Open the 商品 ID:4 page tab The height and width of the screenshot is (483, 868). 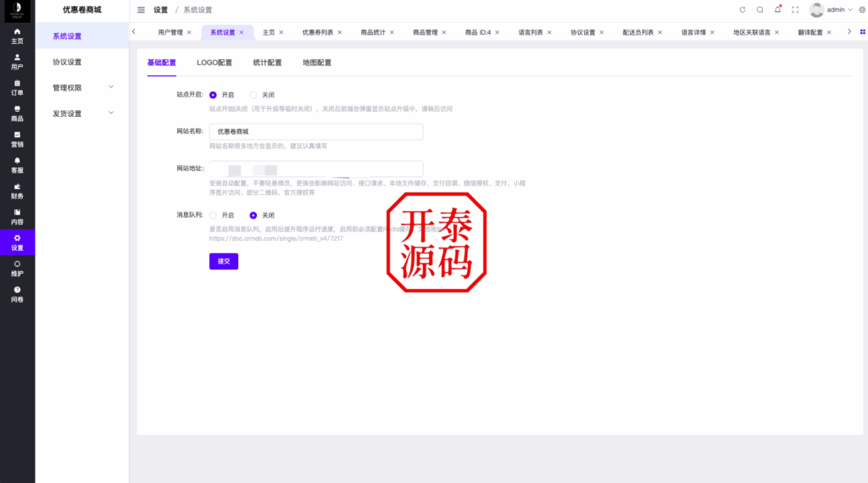(478, 33)
